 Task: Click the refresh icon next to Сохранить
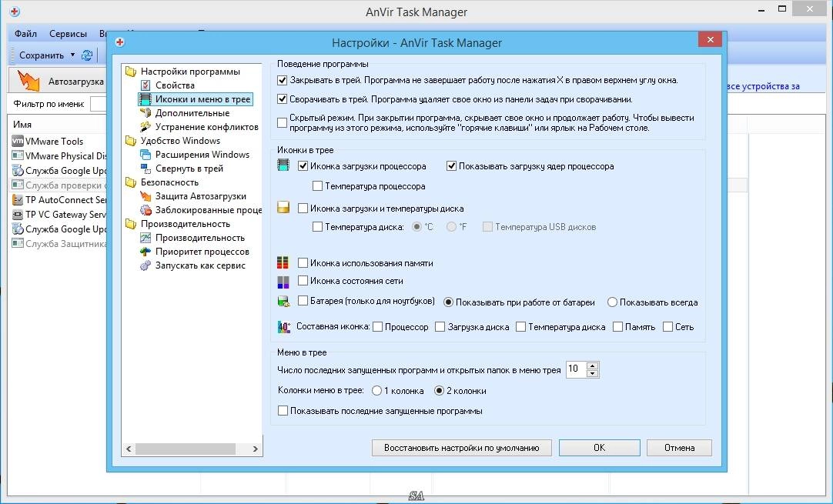[86, 55]
